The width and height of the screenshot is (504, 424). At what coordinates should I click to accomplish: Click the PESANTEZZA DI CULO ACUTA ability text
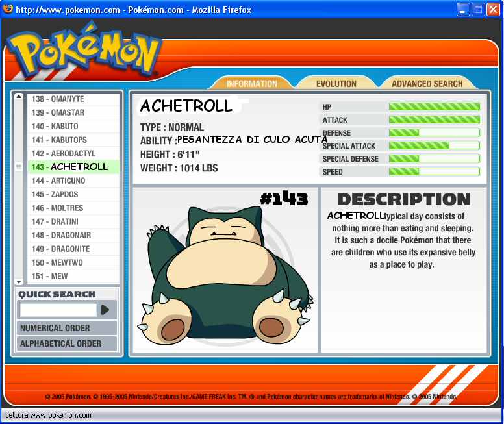(252, 139)
